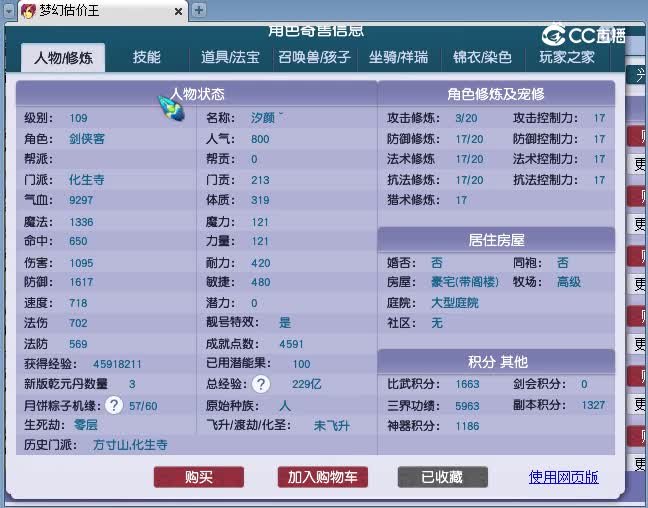648x508 pixels.
Task: Click the 历史门派 value 方寸山,化生寺
Action: click(130, 445)
